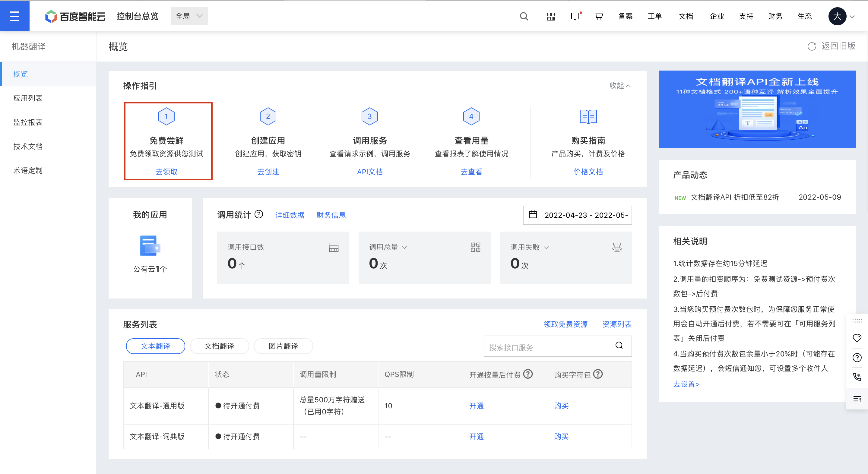Click the question mark icon in floating sidebar
The width and height of the screenshot is (868, 474).
click(x=857, y=357)
